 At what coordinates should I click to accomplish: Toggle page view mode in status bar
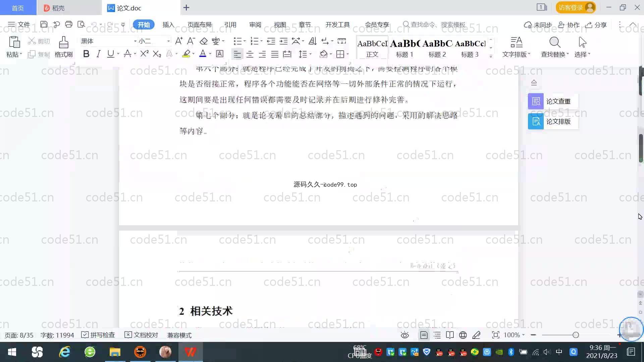point(424,335)
